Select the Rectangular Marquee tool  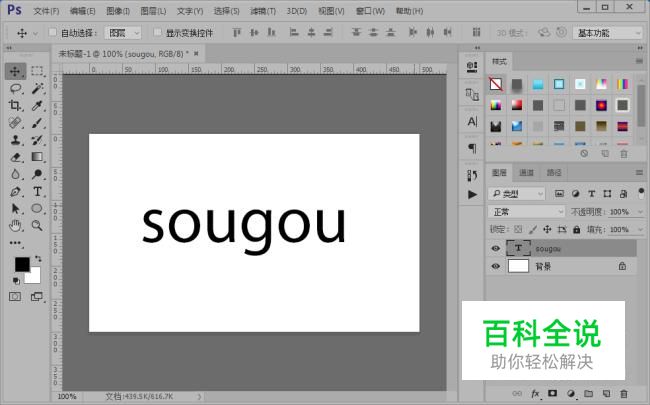click(37, 71)
